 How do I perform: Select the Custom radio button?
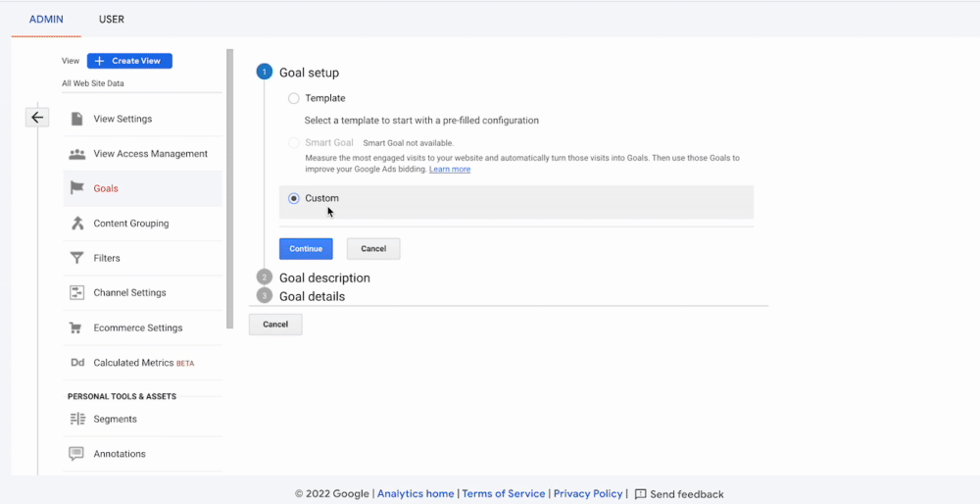pos(294,198)
